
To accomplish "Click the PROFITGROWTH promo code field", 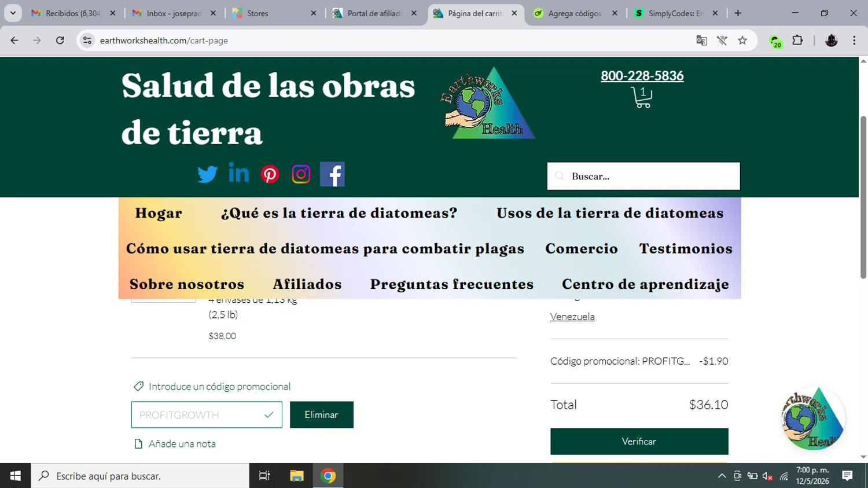I will click(x=207, y=414).
